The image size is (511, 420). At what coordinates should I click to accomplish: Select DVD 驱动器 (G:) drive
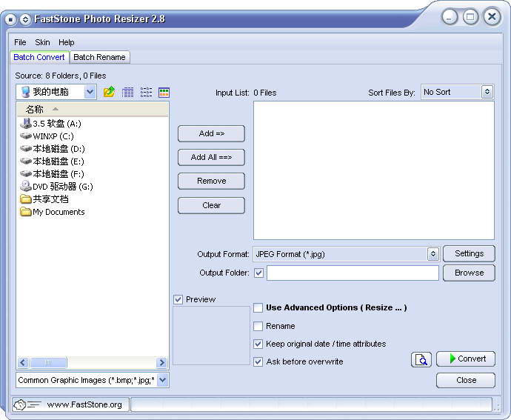click(x=56, y=187)
